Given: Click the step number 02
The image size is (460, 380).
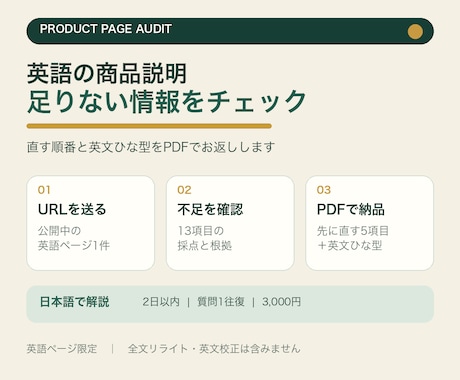Looking at the screenshot, I should point(184,190).
